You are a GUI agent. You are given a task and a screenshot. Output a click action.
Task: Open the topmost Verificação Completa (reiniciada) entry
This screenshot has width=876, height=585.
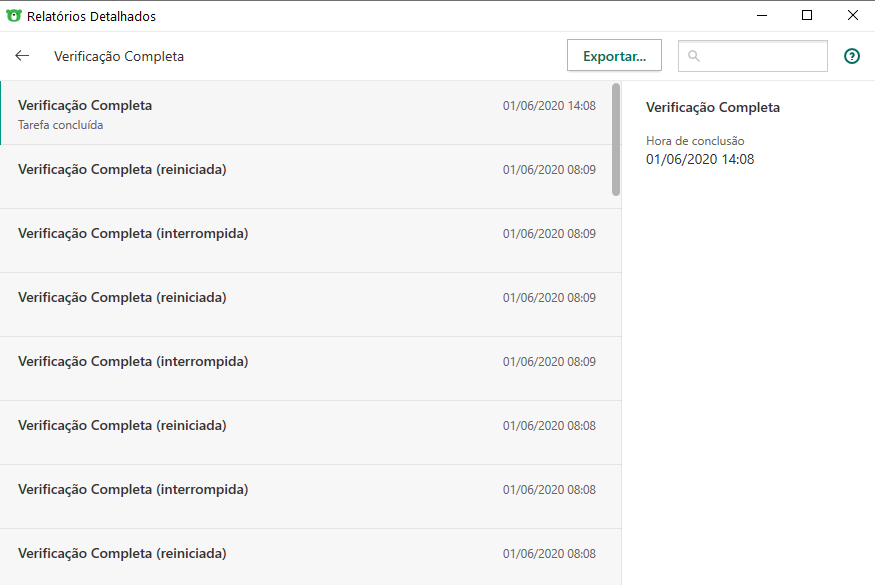click(x=300, y=177)
